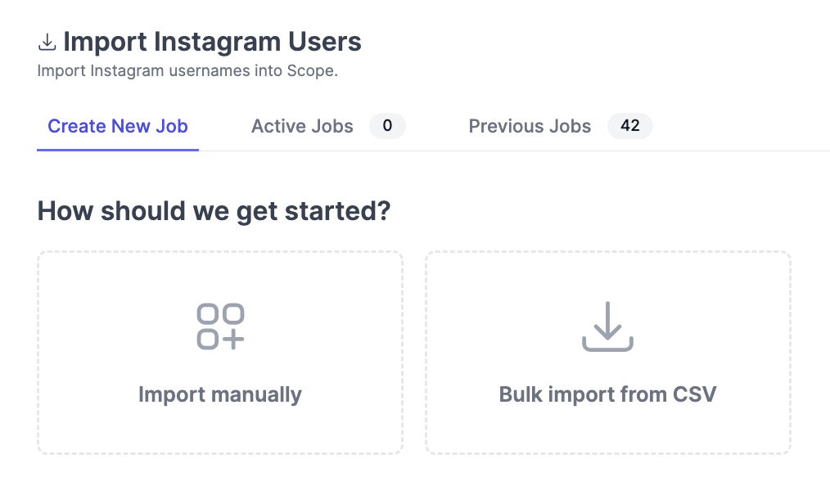Click the downward arrow in the CSV import icon

pyautogui.click(x=607, y=320)
